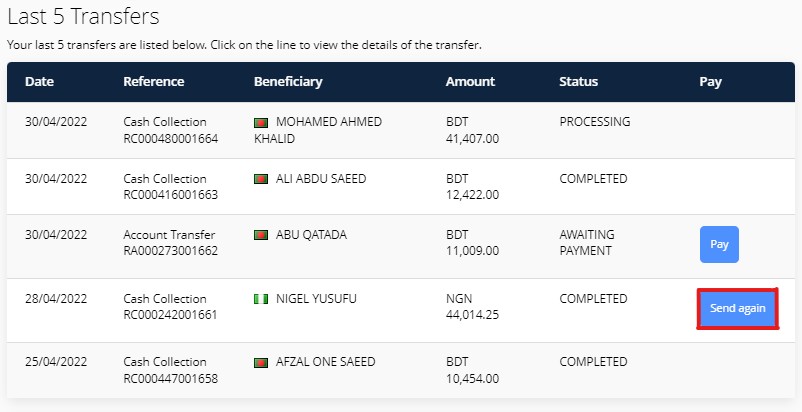Screen dimensions: 802x412
Task: Click the Date column header
Action: coord(39,82)
